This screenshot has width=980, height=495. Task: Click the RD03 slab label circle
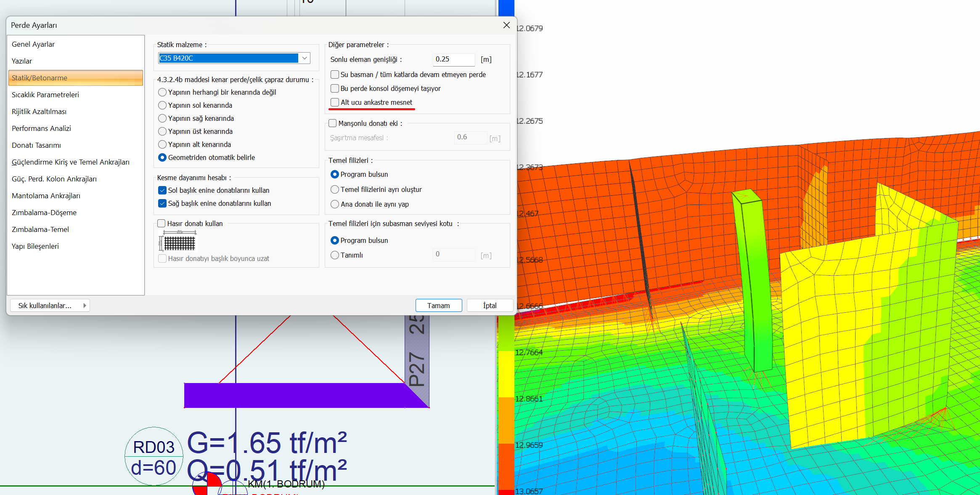tap(154, 456)
